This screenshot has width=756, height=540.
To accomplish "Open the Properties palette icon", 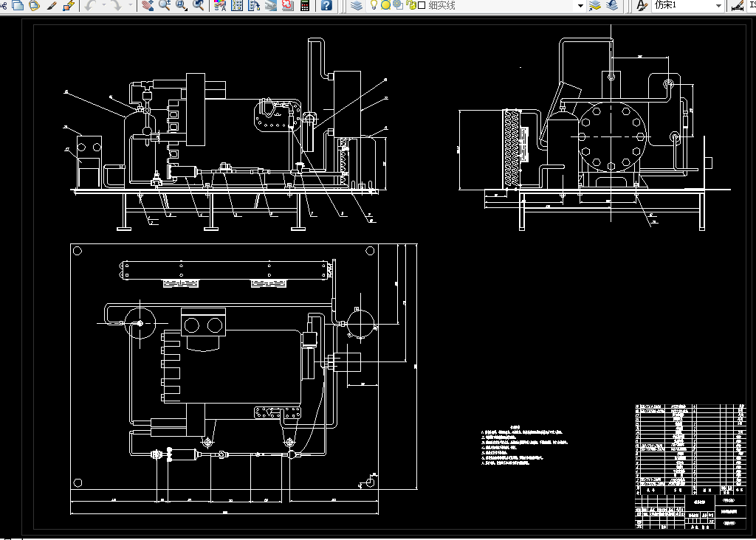I will (220, 5).
